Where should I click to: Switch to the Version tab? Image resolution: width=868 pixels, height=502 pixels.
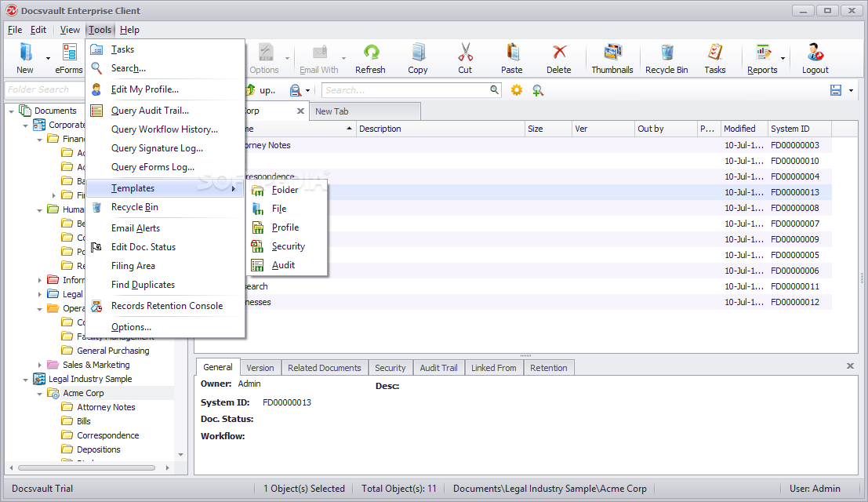click(x=260, y=368)
